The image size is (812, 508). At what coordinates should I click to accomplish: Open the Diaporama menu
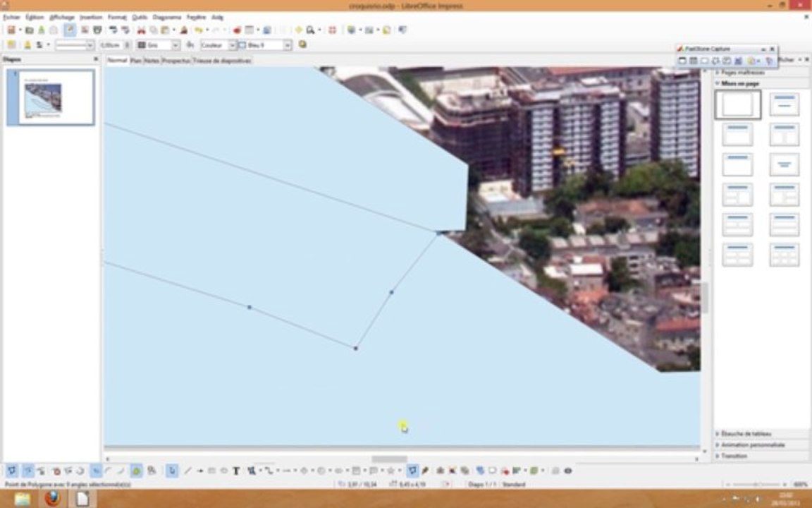tap(167, 17)
